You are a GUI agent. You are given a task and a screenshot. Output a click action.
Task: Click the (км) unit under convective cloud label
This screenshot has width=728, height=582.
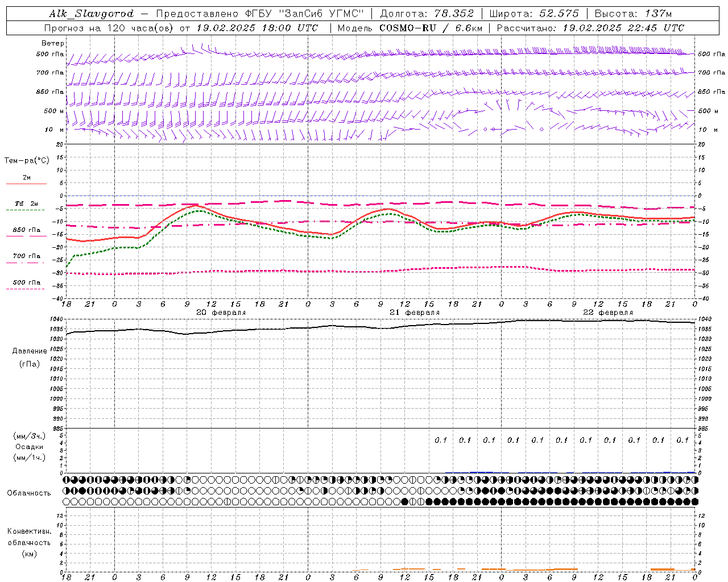pos(29,554)
